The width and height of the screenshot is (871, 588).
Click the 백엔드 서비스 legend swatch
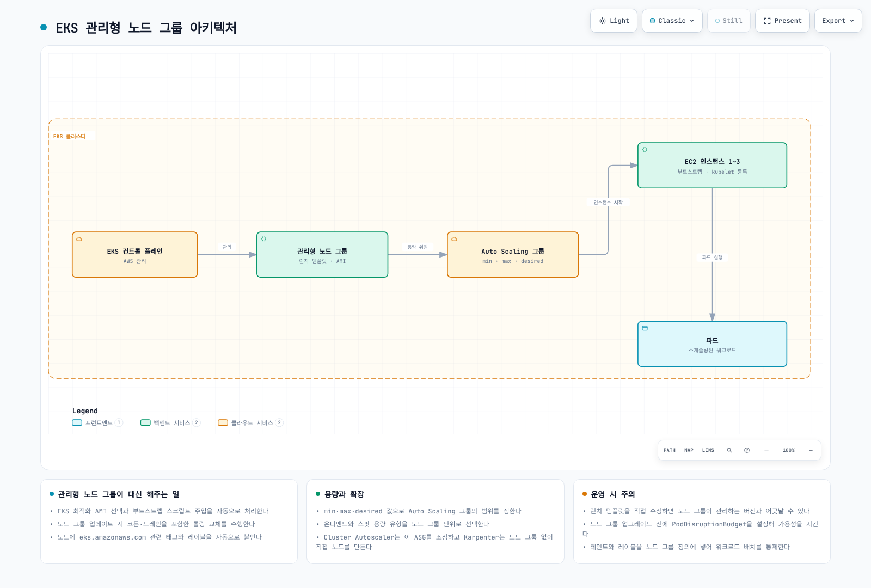145,422
